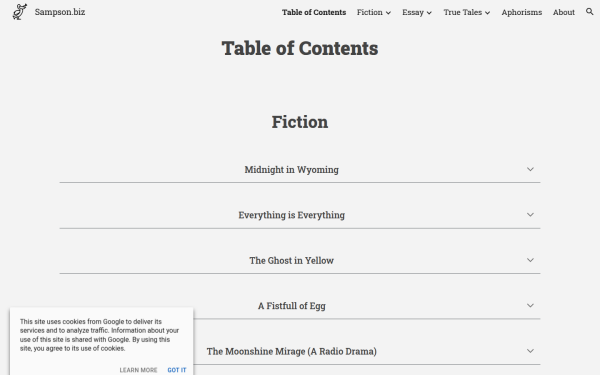600x375 pixels.
Task: Expand A Fistfull of Egg chevron
Action: (530, 305)
